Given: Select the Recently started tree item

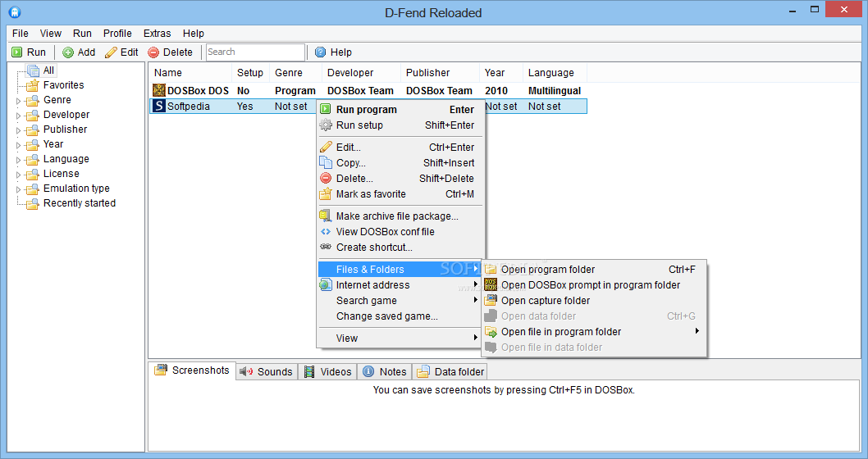Looking at the screenshot, I should coord(79,203).
